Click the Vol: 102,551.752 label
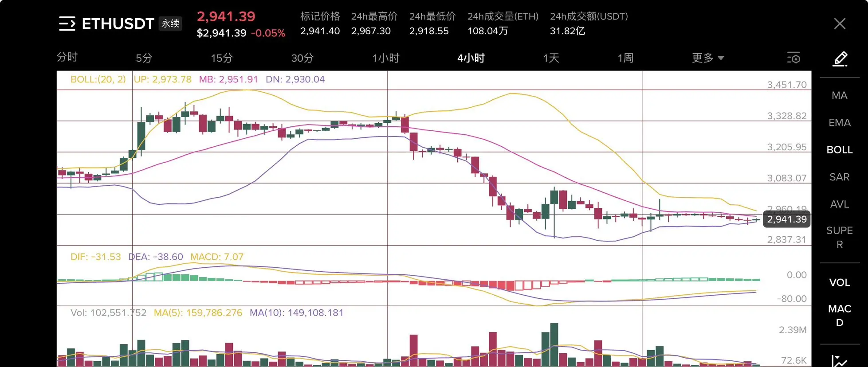This screenshot has height=367, width=868. point(109,312)
